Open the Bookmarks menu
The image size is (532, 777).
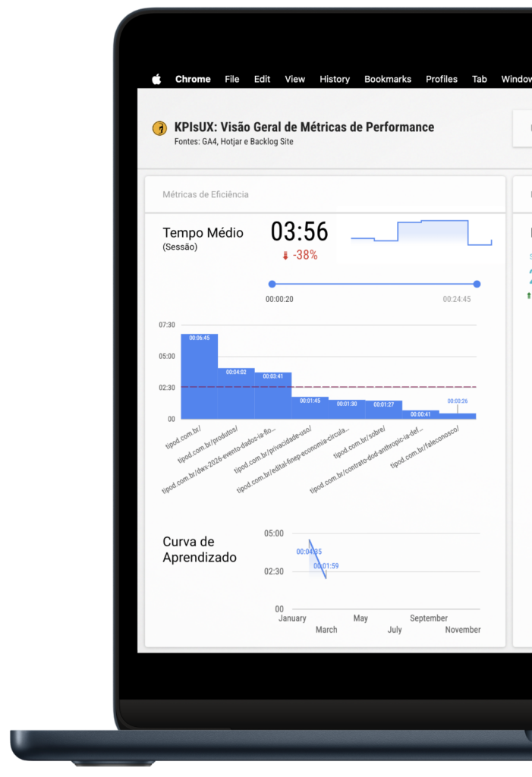tap(388, 79)
